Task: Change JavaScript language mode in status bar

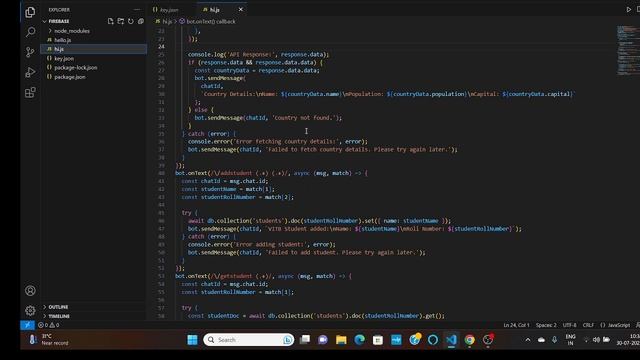Action: 619,325
